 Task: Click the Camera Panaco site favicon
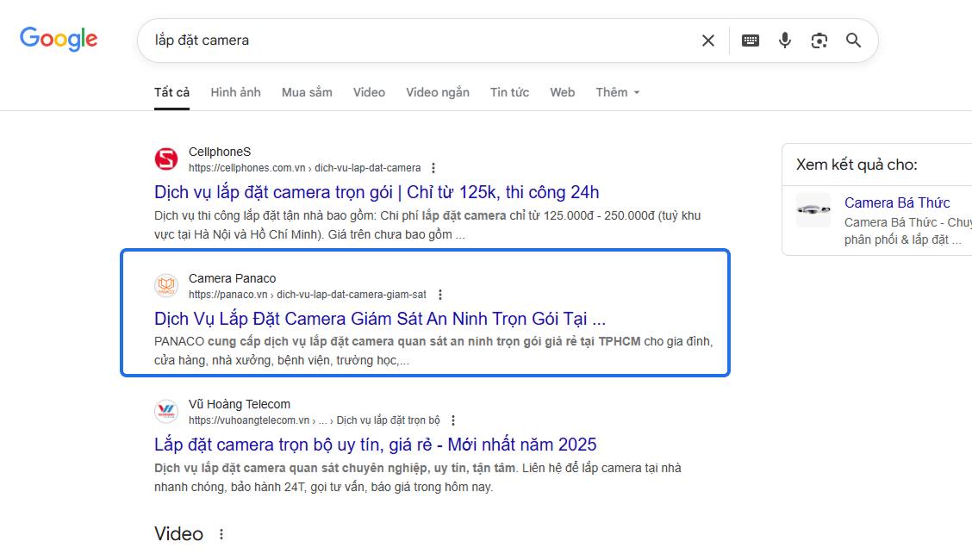(x=166, y=285)
